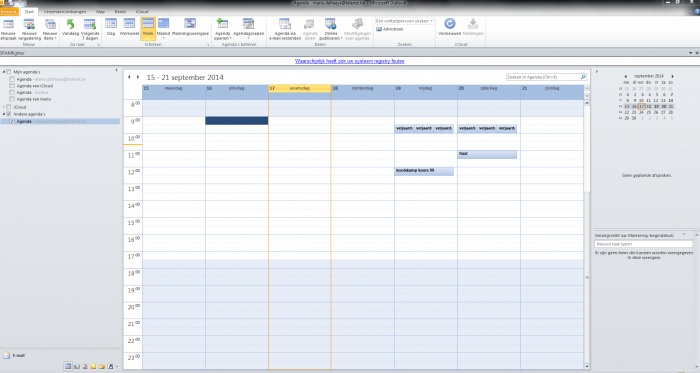Go to previous week arrow
This screenshot has height=373, width=700.
tap(129, 77)
